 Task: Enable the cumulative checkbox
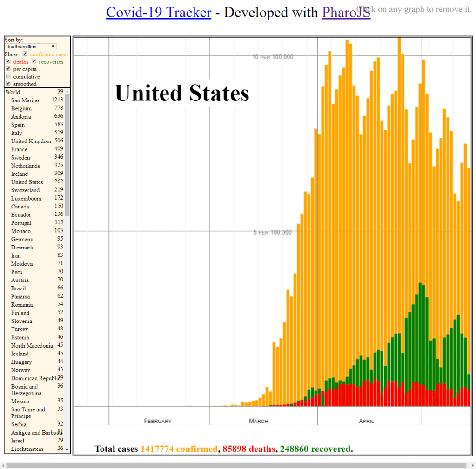8,76
